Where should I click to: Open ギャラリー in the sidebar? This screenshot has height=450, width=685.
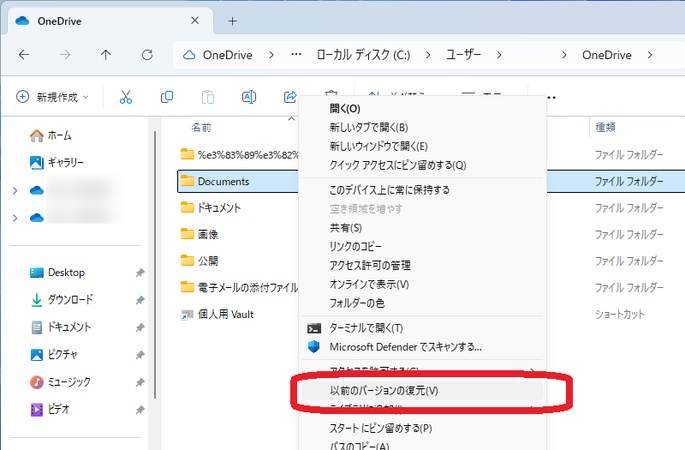pos(57,163)
